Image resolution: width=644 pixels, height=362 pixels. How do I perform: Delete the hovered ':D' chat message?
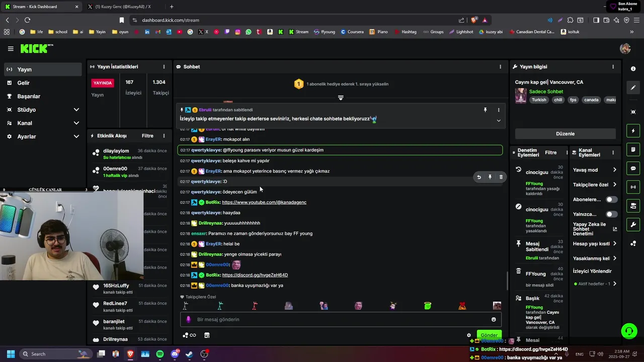tap(501, 177)
